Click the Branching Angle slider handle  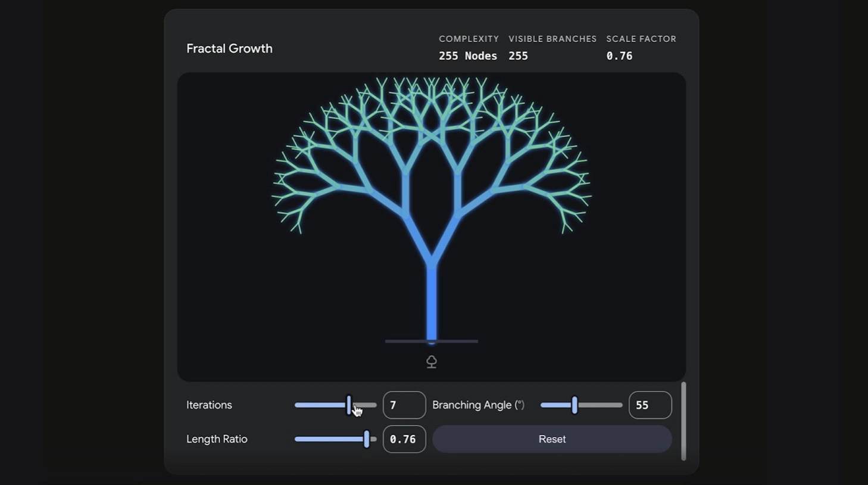tap(574, 405)
